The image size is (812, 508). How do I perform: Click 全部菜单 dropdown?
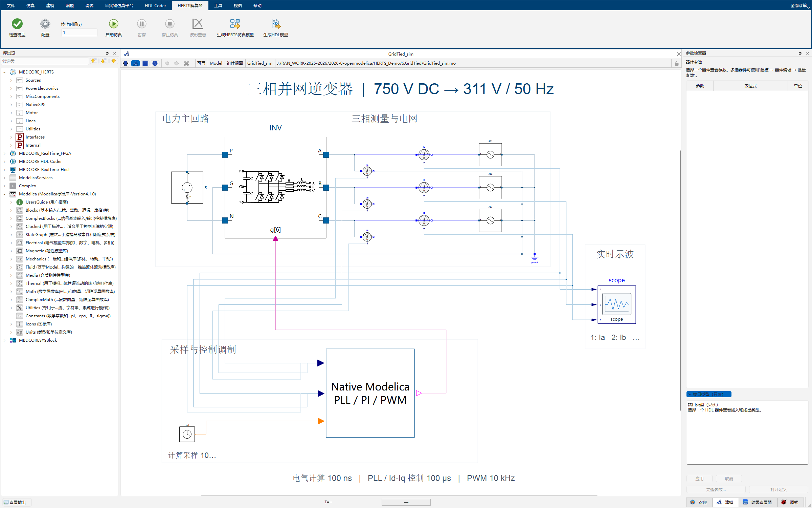click(800, 5)
